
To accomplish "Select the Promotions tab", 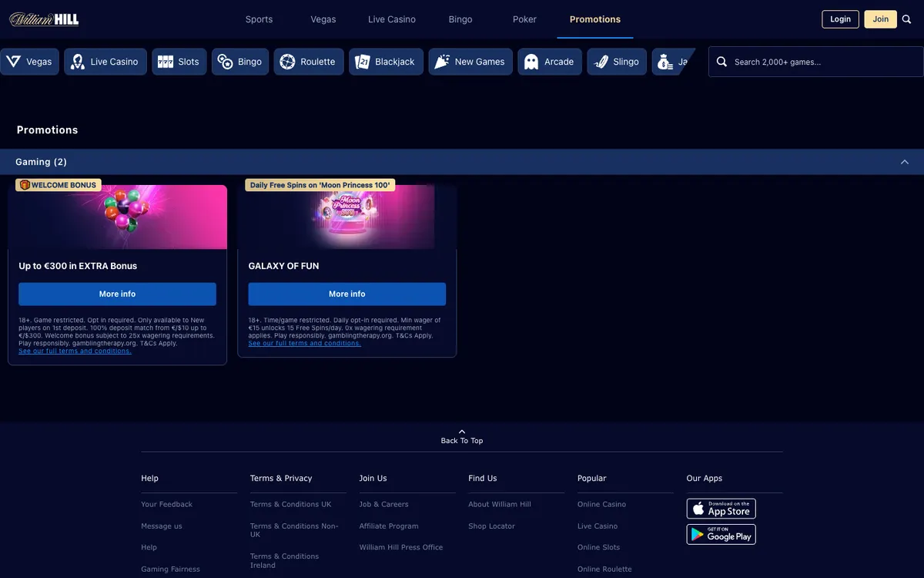I will click(x=595, y=19).
